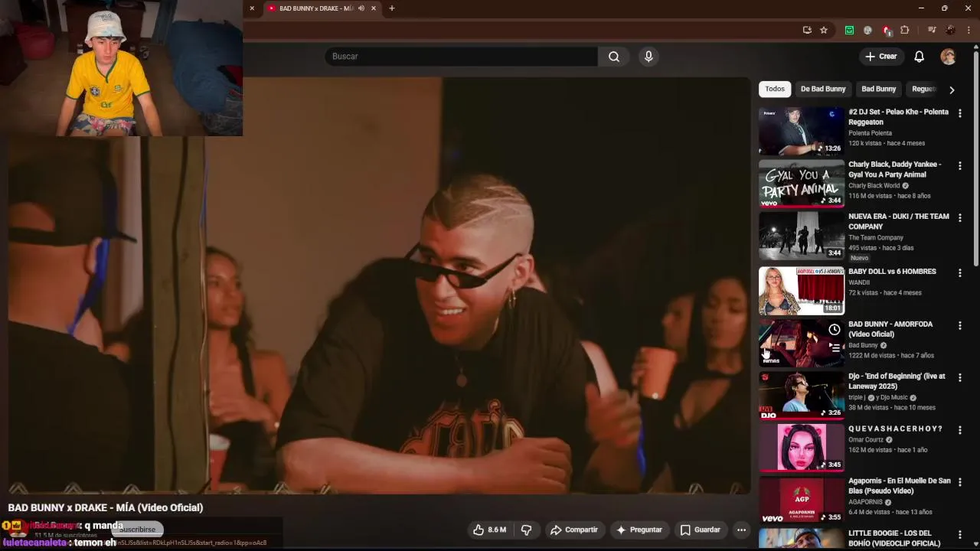Open options for Agapornis En El Muelle video

(959, 482)
